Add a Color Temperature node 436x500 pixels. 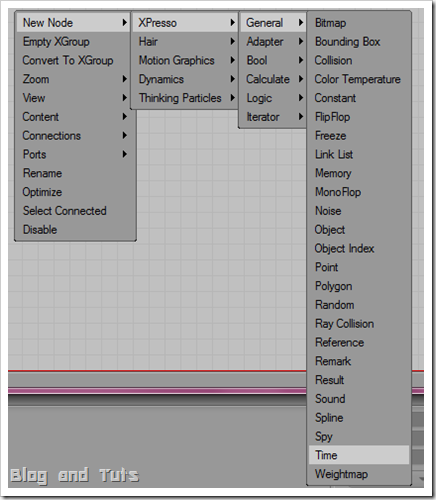[x=359, y=79]
